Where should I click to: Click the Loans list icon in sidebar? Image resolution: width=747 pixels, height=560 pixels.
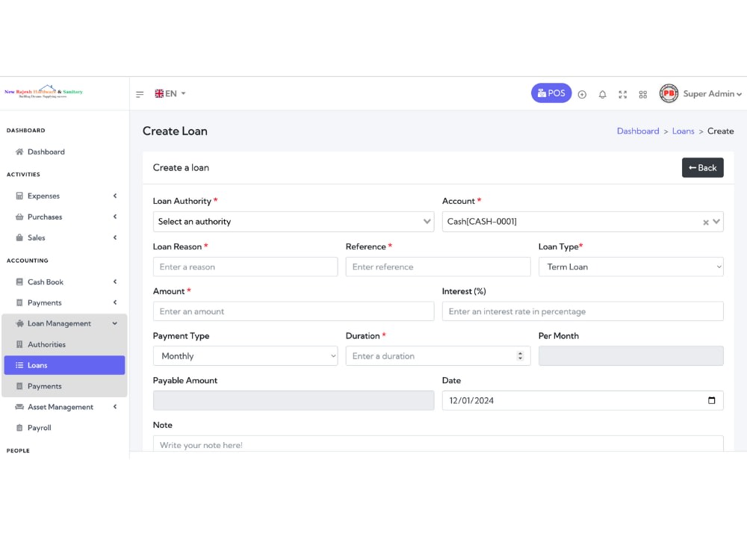(19, 365)
